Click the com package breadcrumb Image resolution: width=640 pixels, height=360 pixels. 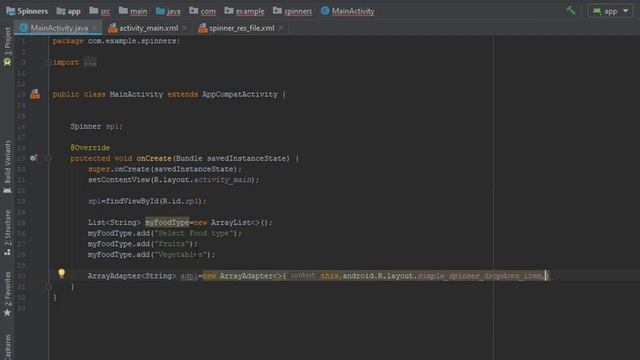tap(203, 11)
